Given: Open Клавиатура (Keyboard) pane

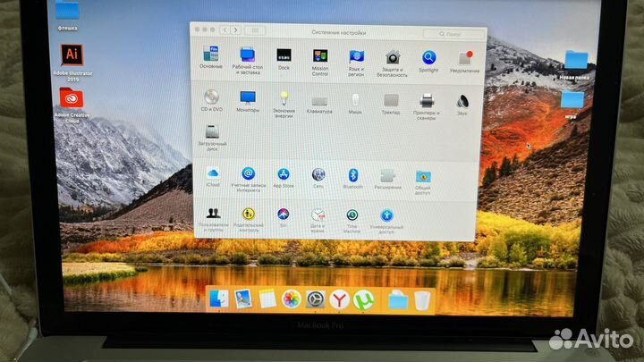Looking at the screenshot, I should click(x=319, y=100).
